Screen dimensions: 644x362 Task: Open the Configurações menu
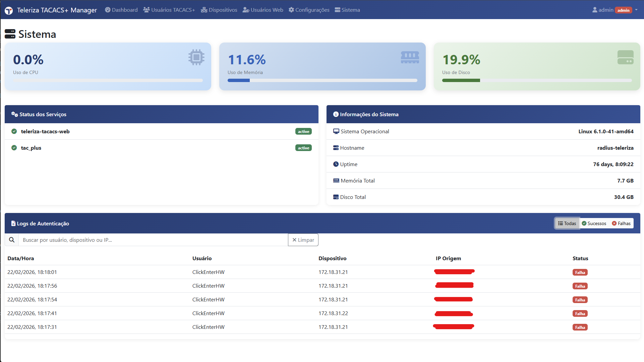click(309, 10)
